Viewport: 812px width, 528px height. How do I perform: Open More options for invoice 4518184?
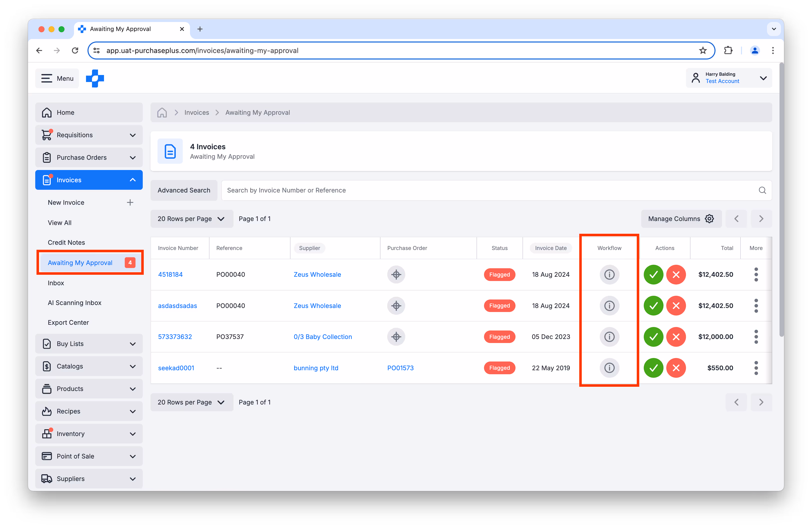coord(756,274)
